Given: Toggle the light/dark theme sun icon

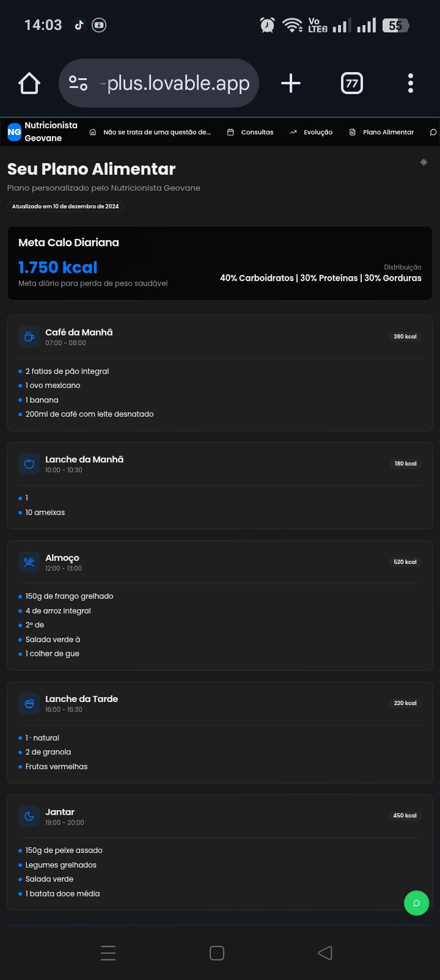Looking at the screenshot, I should (x=424, y=163).
